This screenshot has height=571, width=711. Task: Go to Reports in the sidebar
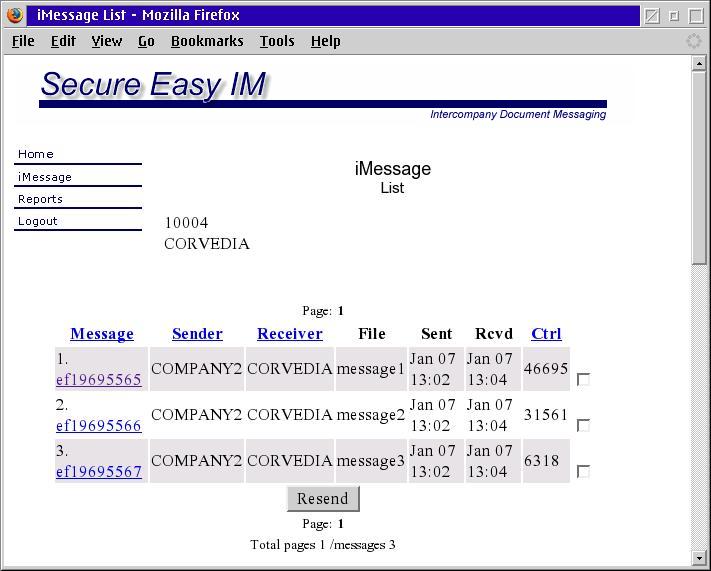point(40,199)
